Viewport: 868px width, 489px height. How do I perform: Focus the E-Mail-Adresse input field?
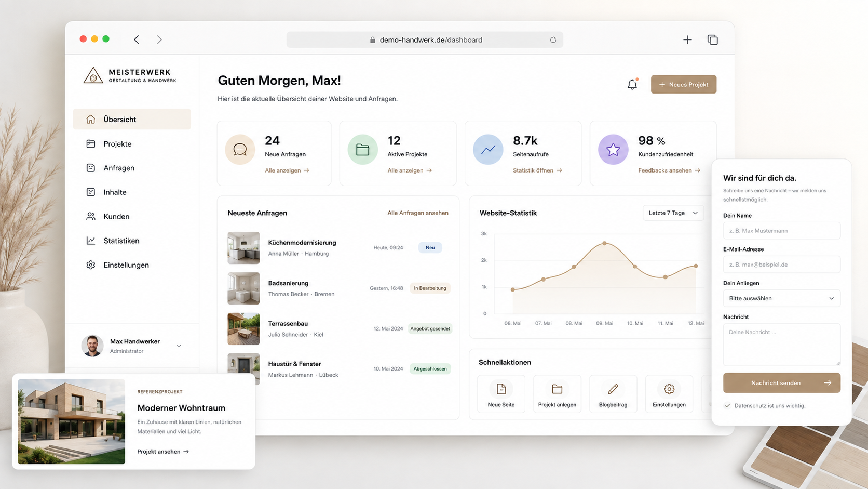tap(781, 265)
